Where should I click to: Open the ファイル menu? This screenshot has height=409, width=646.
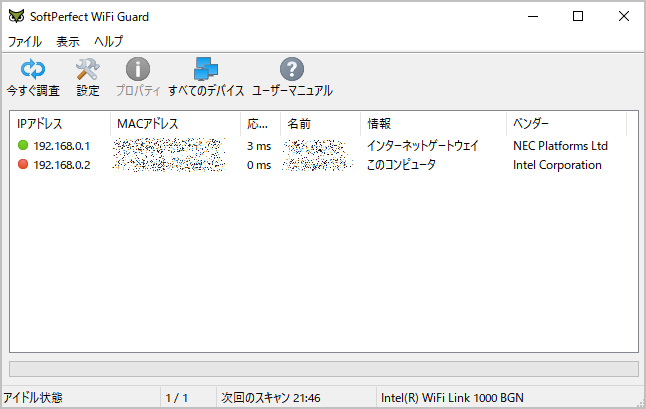pyautogui.click(x=25, y=42)
